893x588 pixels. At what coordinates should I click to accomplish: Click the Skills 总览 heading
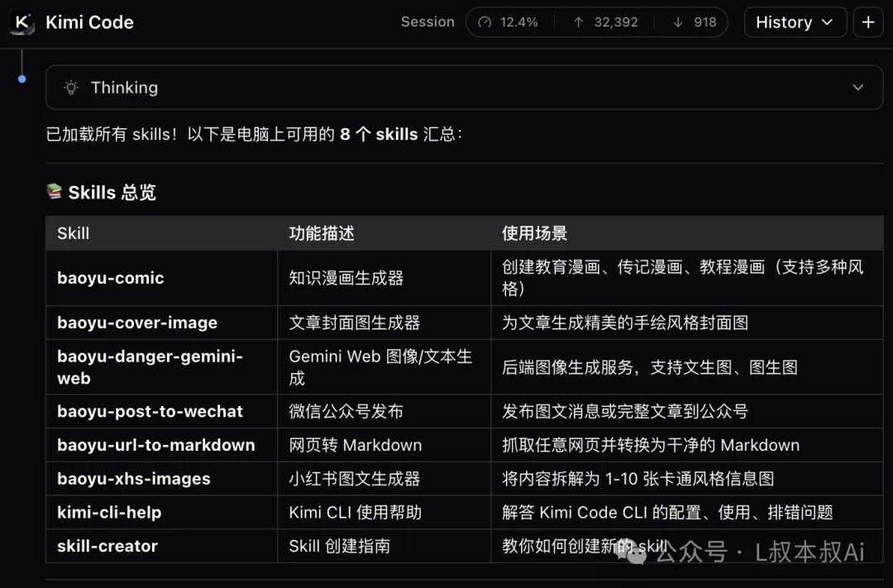pyautogui.click(x=112, y=193)
